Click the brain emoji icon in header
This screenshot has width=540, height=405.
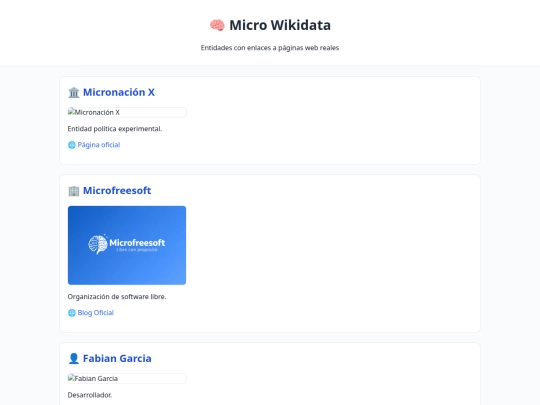click(217, 25)
